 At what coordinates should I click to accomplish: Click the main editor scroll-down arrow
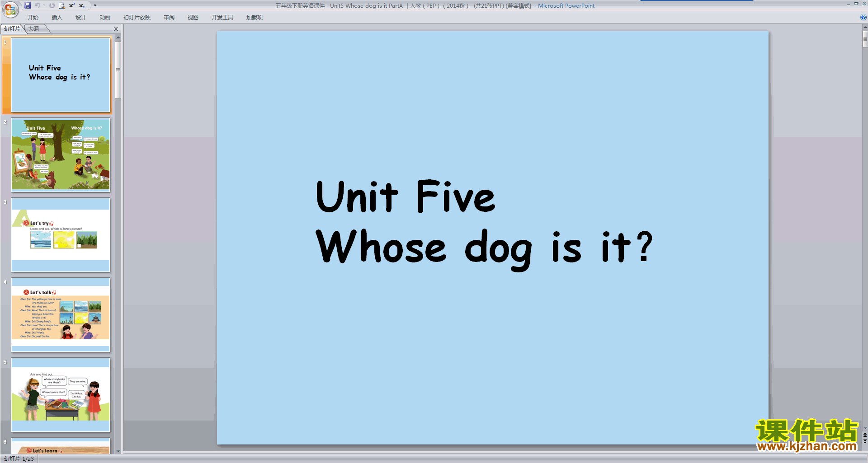tap(865, 428)
